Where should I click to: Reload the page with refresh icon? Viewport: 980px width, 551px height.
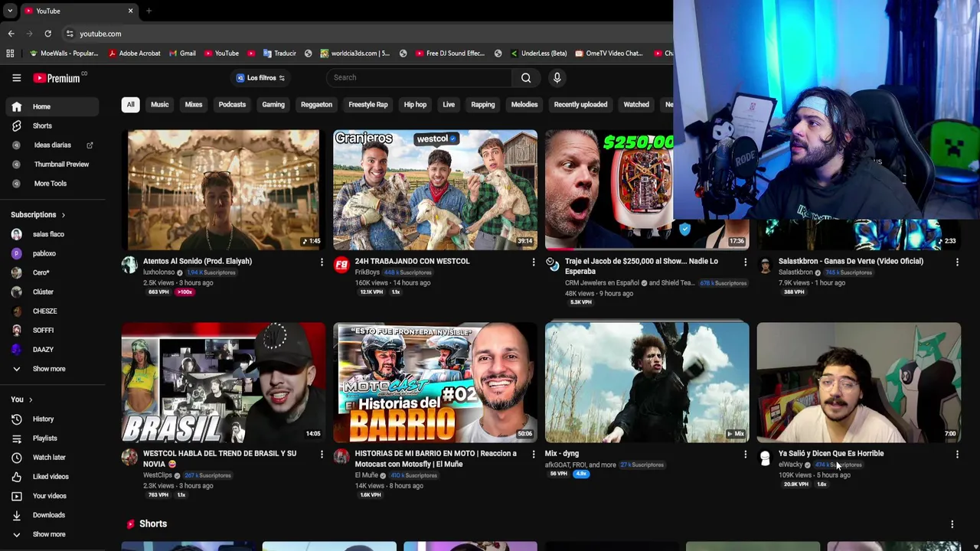47,34
